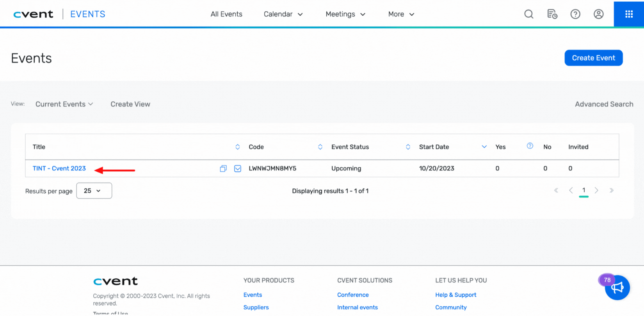Open the TINT - Cvent 2023 event

59,169
